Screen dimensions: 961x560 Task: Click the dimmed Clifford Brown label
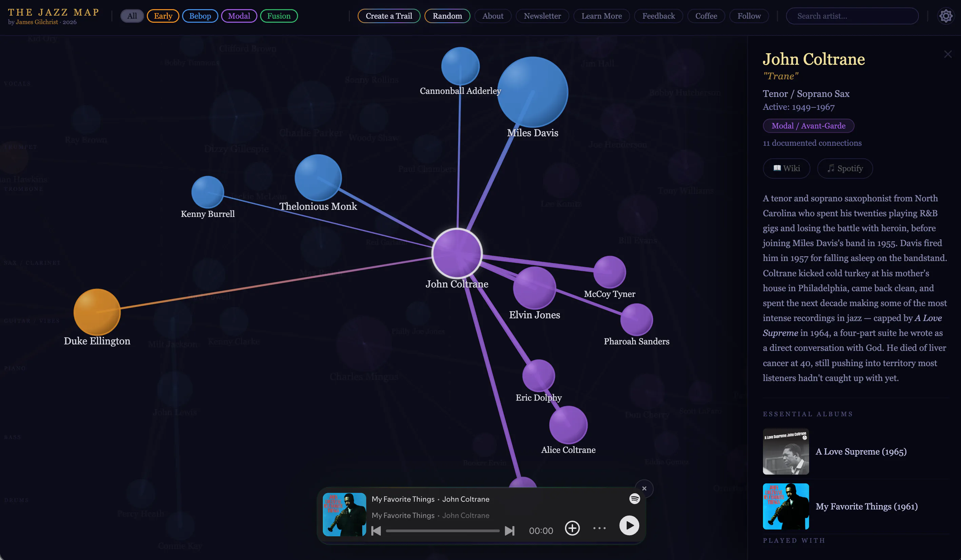[248, 48]
